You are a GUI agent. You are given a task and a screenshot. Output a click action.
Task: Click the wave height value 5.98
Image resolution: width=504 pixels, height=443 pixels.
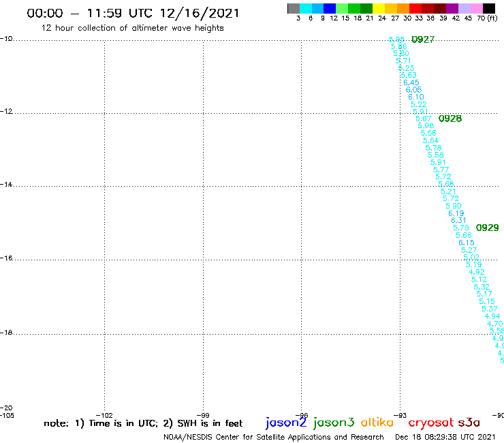tap(426, 126)
